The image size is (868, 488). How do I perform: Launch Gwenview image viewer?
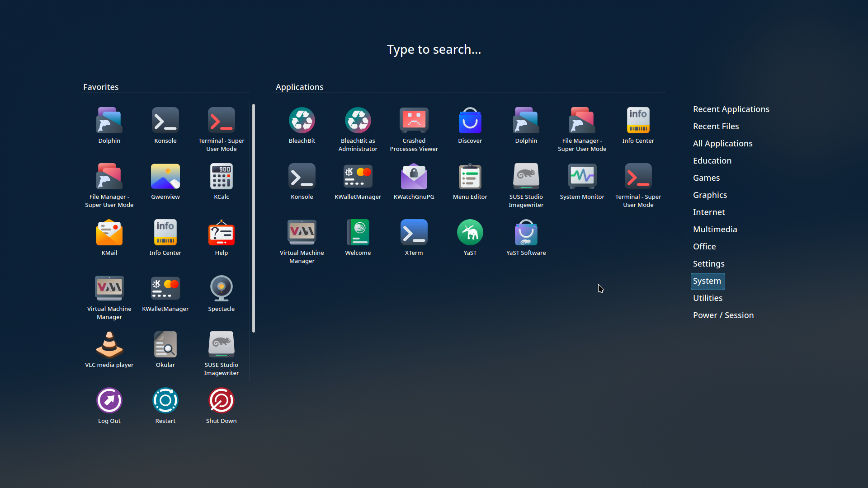coord(165,182)
